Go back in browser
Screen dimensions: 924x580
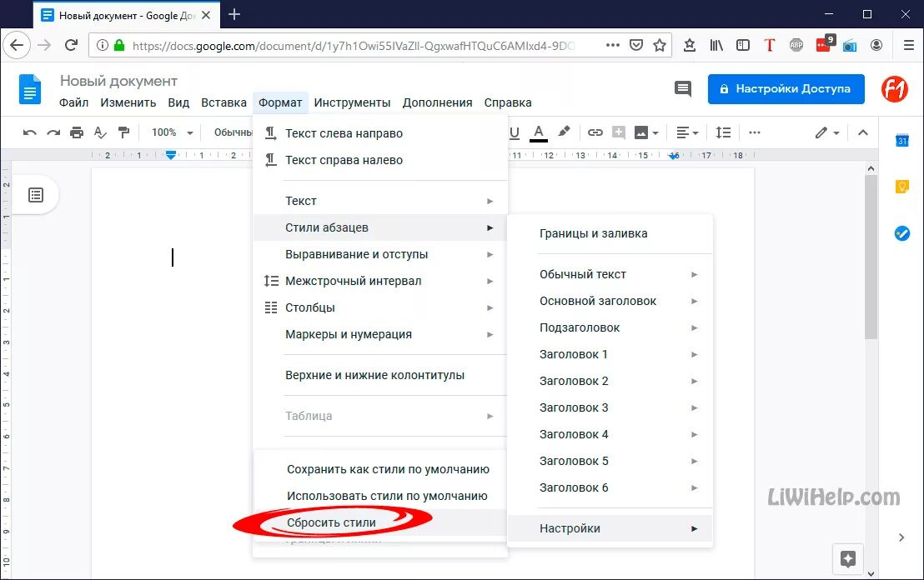click(x=17, y=45)
